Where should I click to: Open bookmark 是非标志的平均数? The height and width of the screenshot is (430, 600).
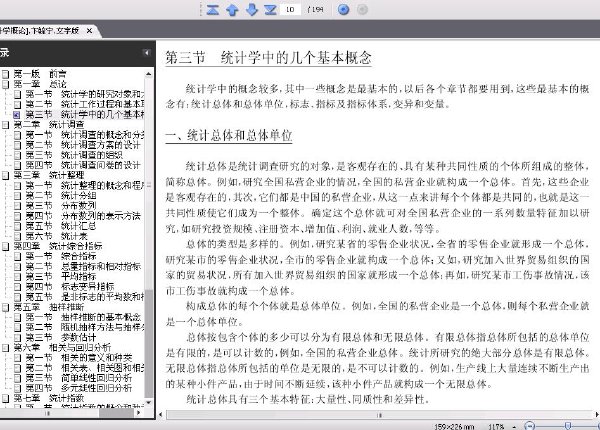85,297
